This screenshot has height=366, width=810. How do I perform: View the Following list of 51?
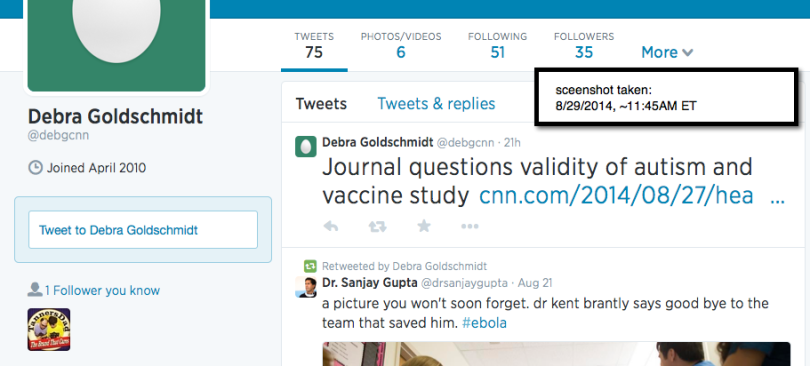pyautogui.click(x=497, y=45)
